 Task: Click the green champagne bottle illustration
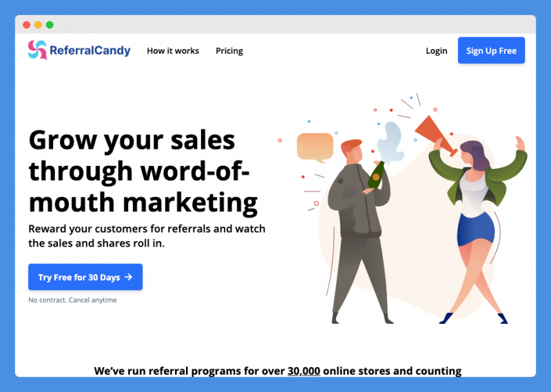click(x=376, y=175)
